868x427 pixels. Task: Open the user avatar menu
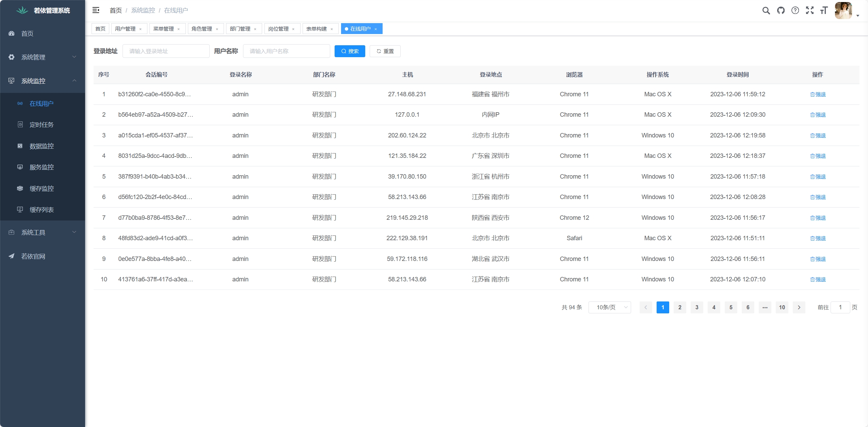[x=843, y=11]
